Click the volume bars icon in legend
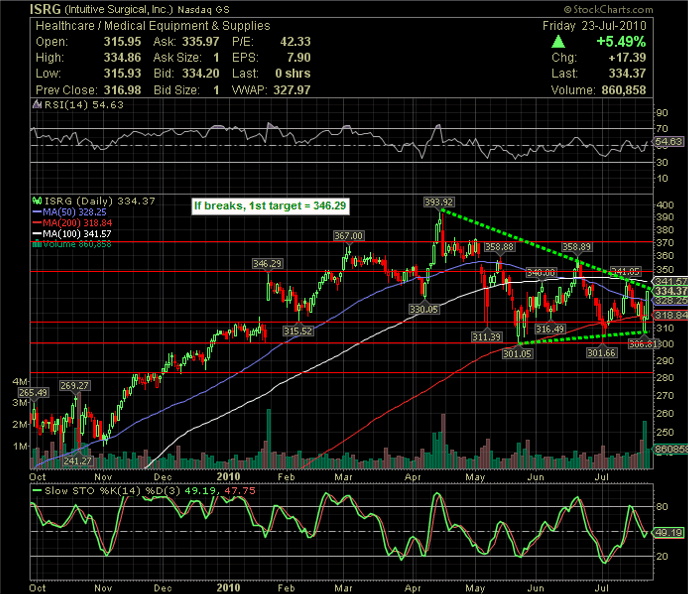Viewport: 688px width, 594px height. click(x=37, y=244)
